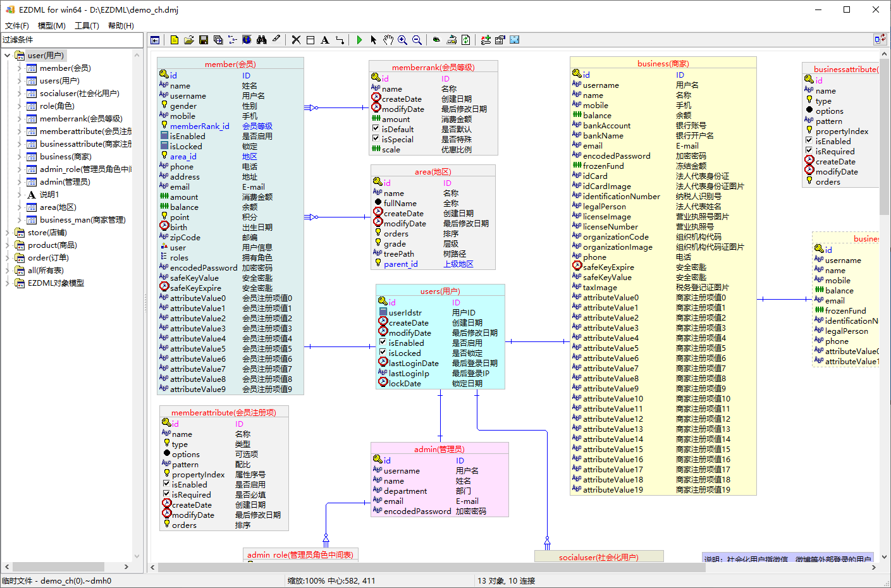Click memberRank_id link in member table
The height and width of the screenshot is (588, 891).
(199, 126)
